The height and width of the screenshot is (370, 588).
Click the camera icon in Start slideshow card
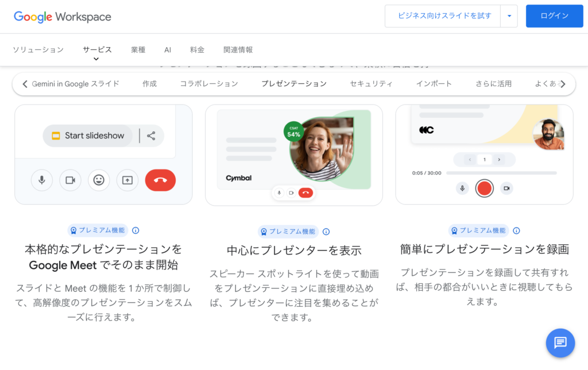[x=70, y=180]
